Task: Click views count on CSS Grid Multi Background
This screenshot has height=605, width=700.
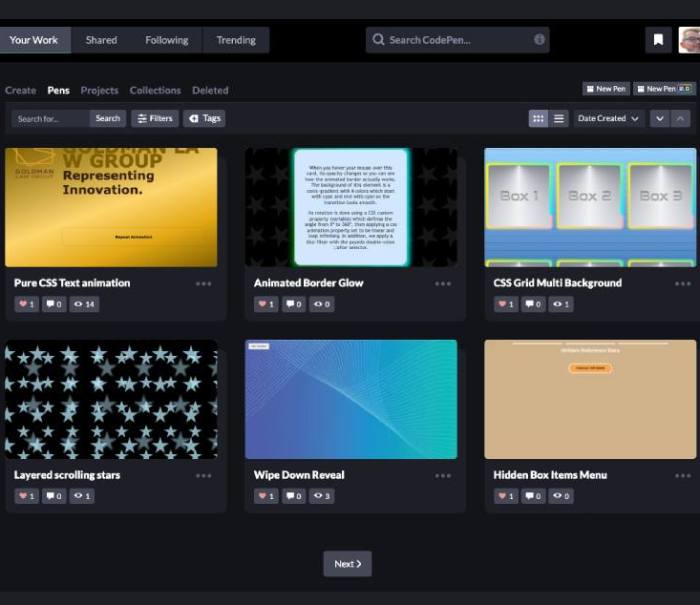Action: point(561,304)
